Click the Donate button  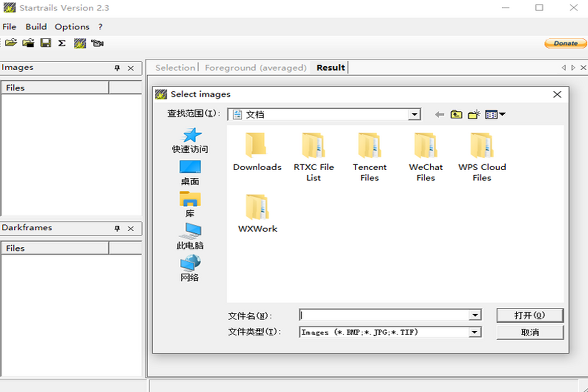click(x=565, y=43)
